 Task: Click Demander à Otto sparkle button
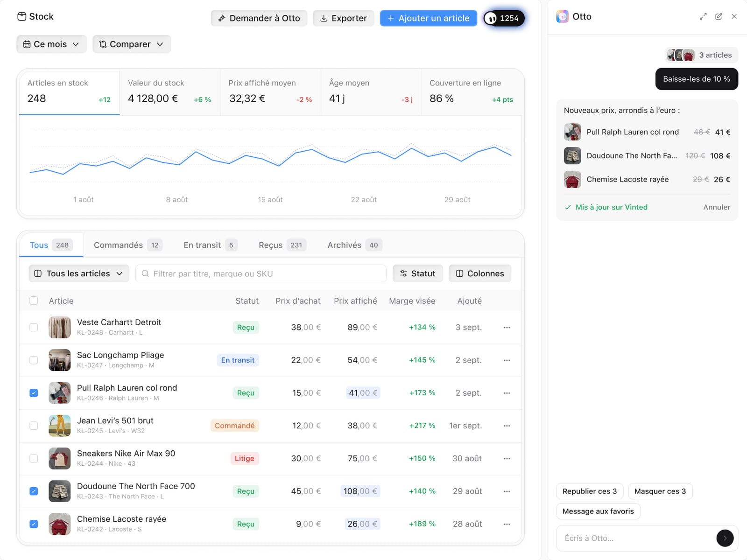coord(259,18)
